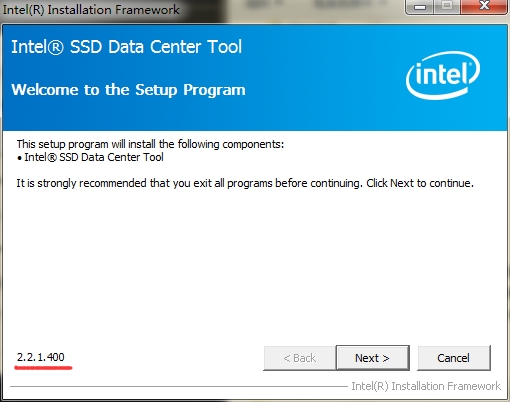Click the red underline beneath the version number
Screen dimensions: 510x402
(43, 368)
